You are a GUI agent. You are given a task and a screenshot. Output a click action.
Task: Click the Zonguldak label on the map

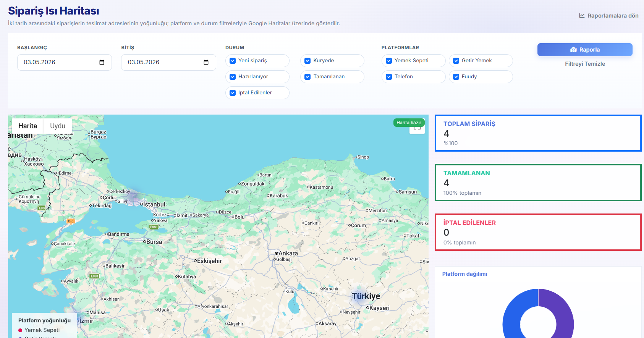point(253,184)
